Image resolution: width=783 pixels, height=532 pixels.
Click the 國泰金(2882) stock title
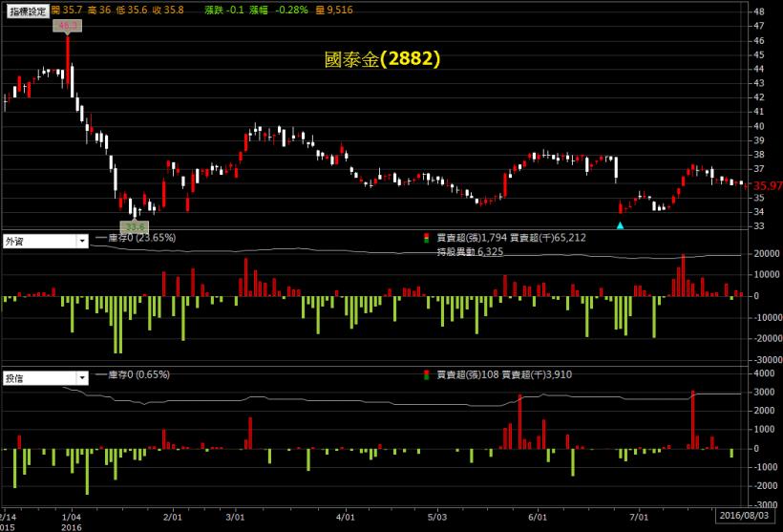pos(382,59)
